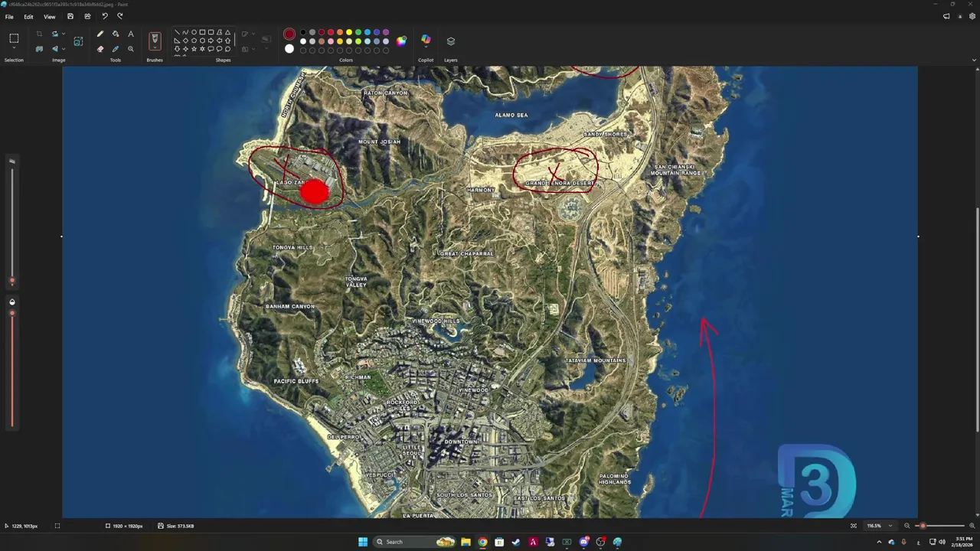Click the Settings gear icon

[972, 16]
